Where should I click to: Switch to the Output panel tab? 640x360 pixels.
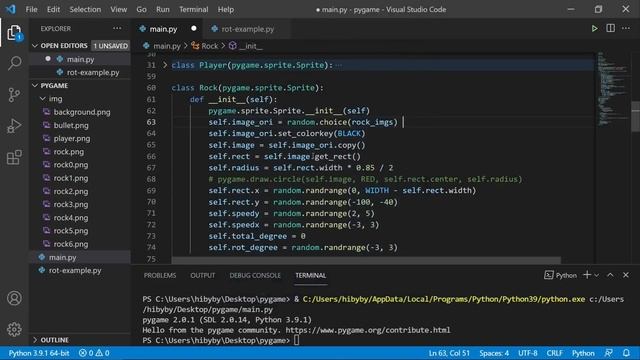pyautogui.click(x=202, y=276)
